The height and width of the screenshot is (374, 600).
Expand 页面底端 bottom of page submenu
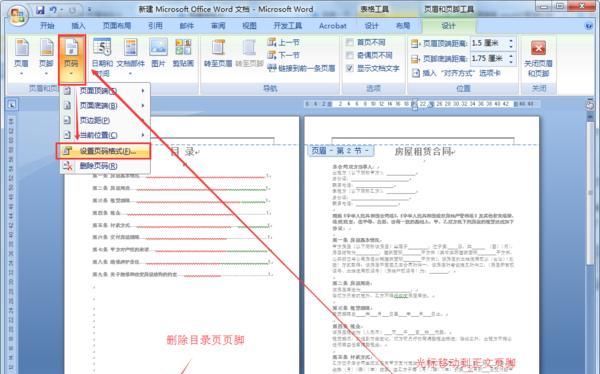(104, 105)
